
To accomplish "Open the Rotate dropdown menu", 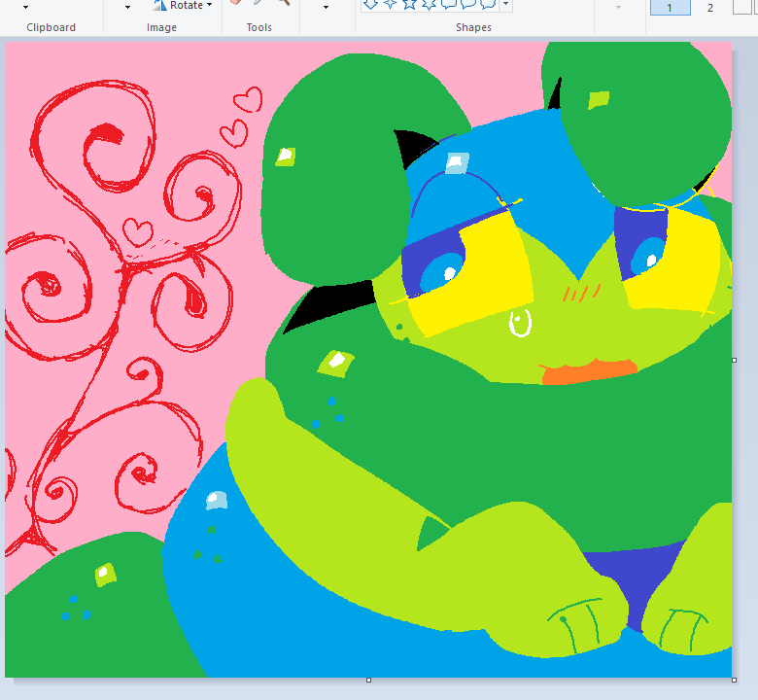I will tap(184, 5).
